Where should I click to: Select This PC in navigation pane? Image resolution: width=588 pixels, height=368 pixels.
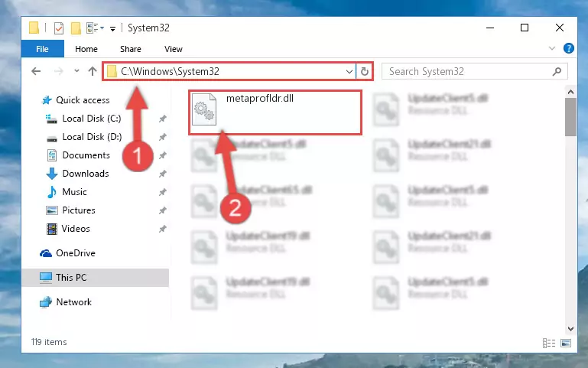(96, 278)
